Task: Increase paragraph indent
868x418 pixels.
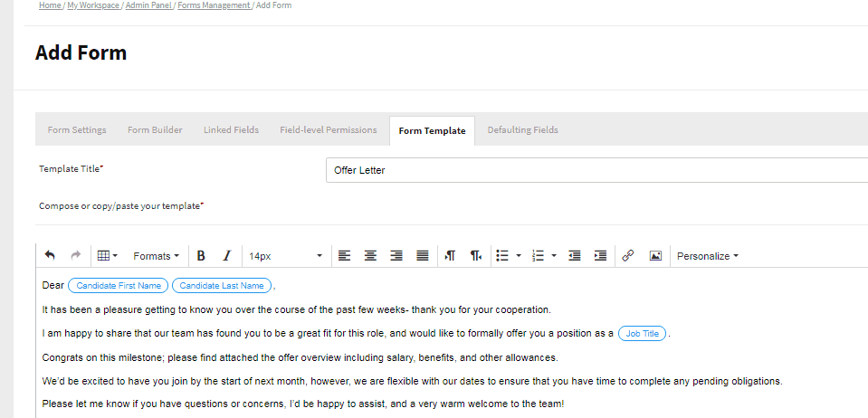Action: 600,256
